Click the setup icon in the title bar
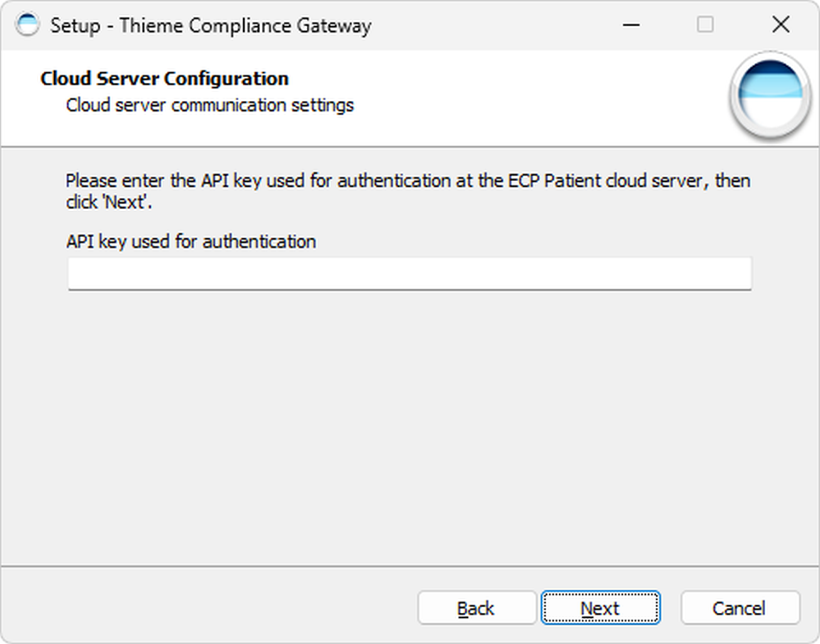Screen dimensions: 820x644 point(27,25)
